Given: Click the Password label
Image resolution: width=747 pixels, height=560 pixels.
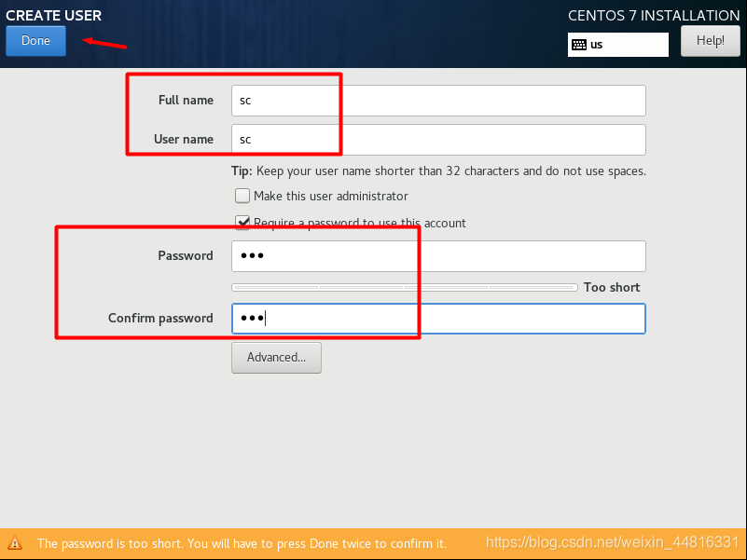Looking at the screenshot, I should [186, 255].
